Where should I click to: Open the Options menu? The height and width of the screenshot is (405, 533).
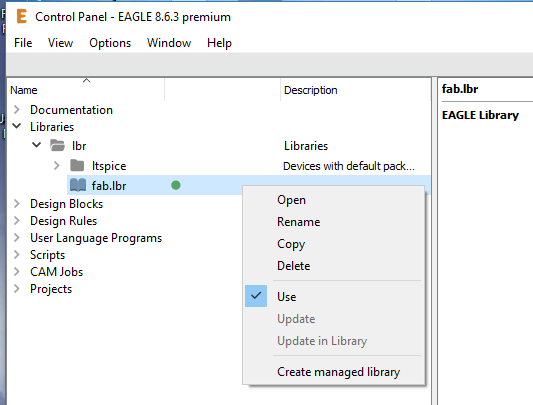pyautogui.click(x=110, y=43)
